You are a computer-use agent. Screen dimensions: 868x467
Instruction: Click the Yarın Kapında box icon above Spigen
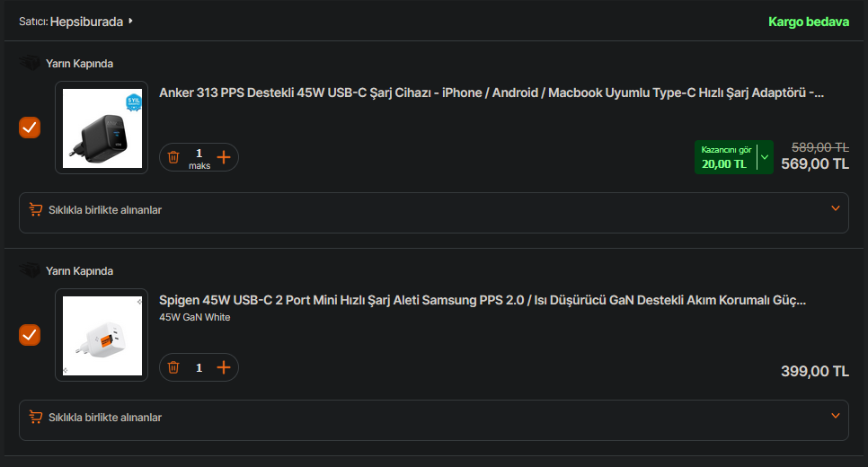tap(31, 271)
